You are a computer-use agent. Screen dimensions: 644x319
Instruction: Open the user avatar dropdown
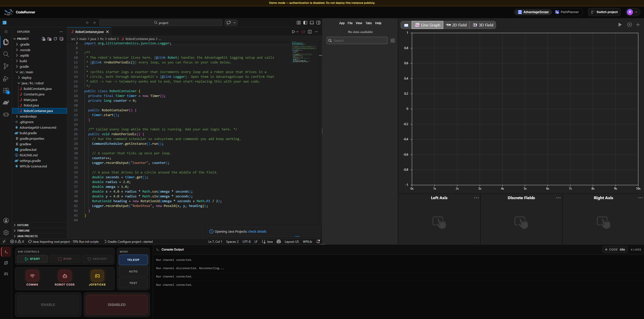click(633, 12)
